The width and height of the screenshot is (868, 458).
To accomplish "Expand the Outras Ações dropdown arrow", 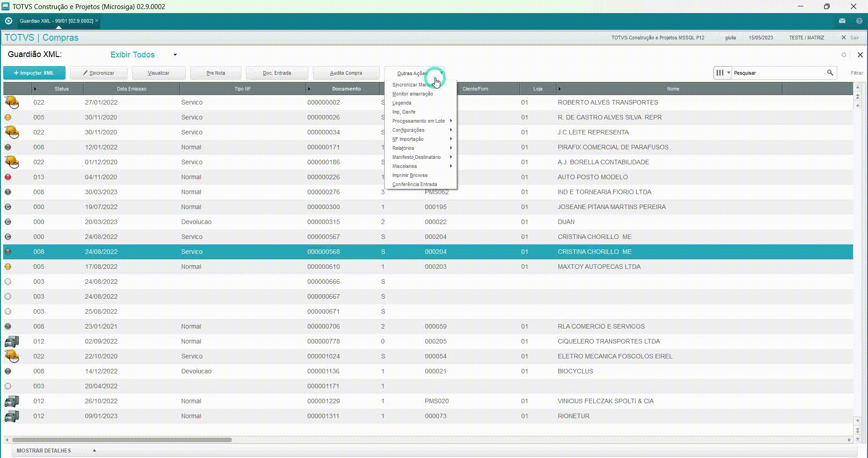I will (x=441, y=73).
